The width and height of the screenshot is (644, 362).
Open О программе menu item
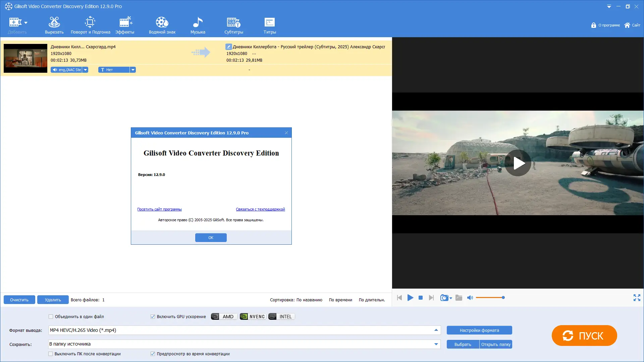point(609,25)
